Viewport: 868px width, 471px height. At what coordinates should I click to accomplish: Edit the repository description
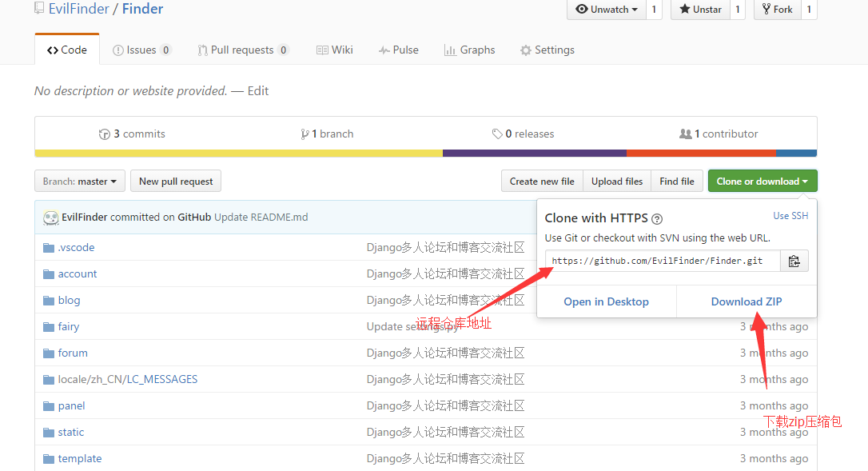[x=258, y=91]
